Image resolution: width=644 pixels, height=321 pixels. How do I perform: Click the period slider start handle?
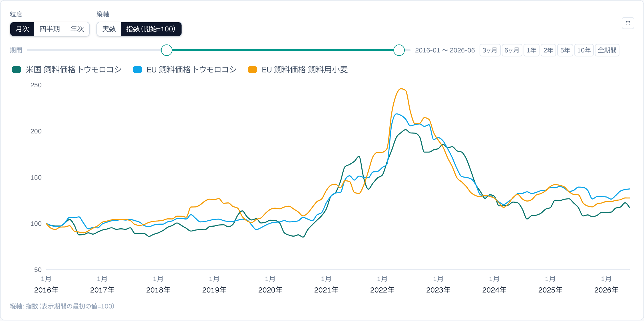click(167, 50)
